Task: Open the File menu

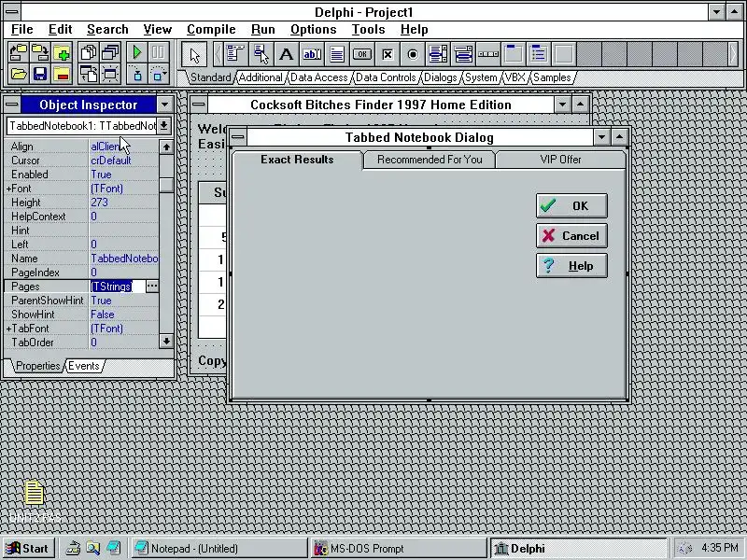Action: pyautogui.click(x=21, y=30)
